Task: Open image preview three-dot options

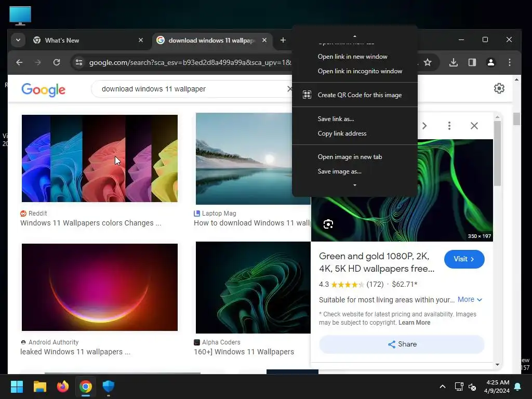Action: pyautogui.click(x=449, y=126)
